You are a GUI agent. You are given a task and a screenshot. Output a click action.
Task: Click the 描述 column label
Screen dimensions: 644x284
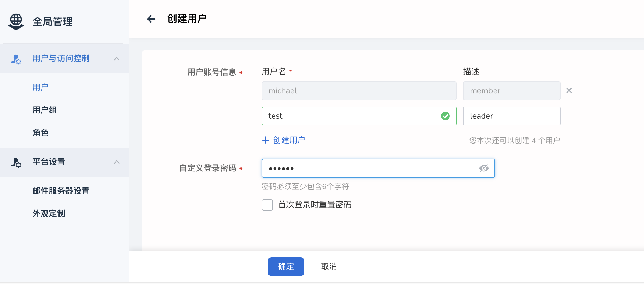click(x=471, y=72)
